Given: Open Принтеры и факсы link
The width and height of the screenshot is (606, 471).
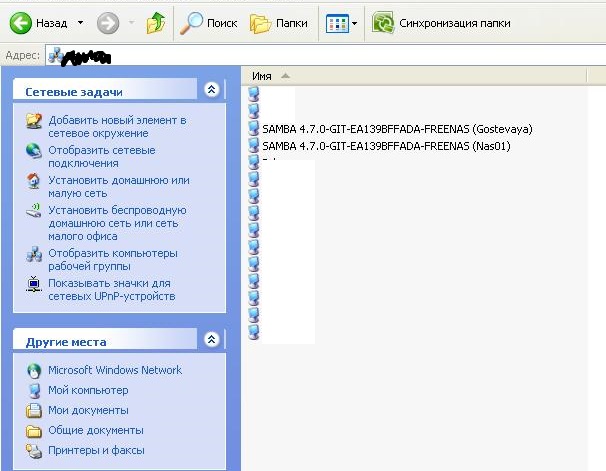Looking at the screenshot, I should (96, 450).
